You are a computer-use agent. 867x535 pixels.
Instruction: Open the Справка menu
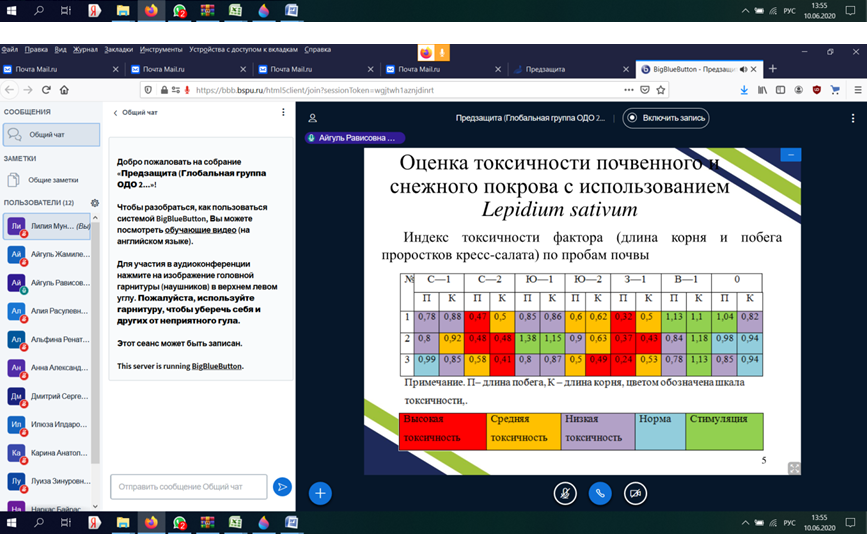pos(317,49)
